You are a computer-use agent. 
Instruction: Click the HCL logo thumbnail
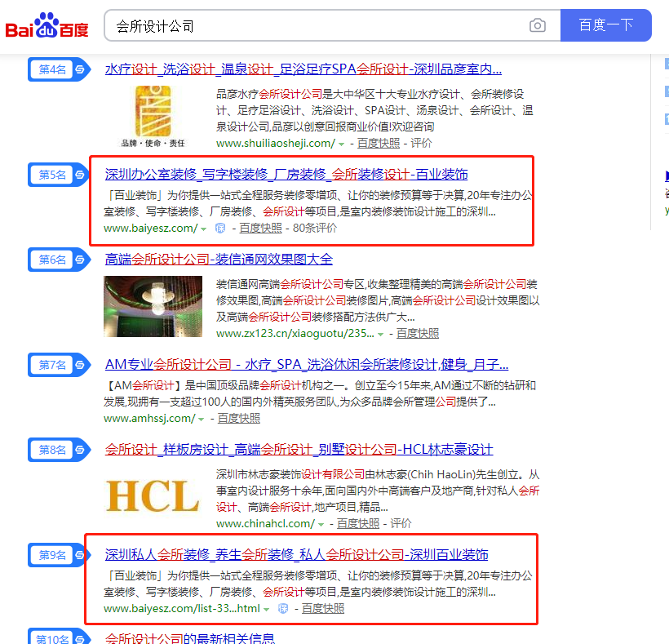[x=153, y=495]
